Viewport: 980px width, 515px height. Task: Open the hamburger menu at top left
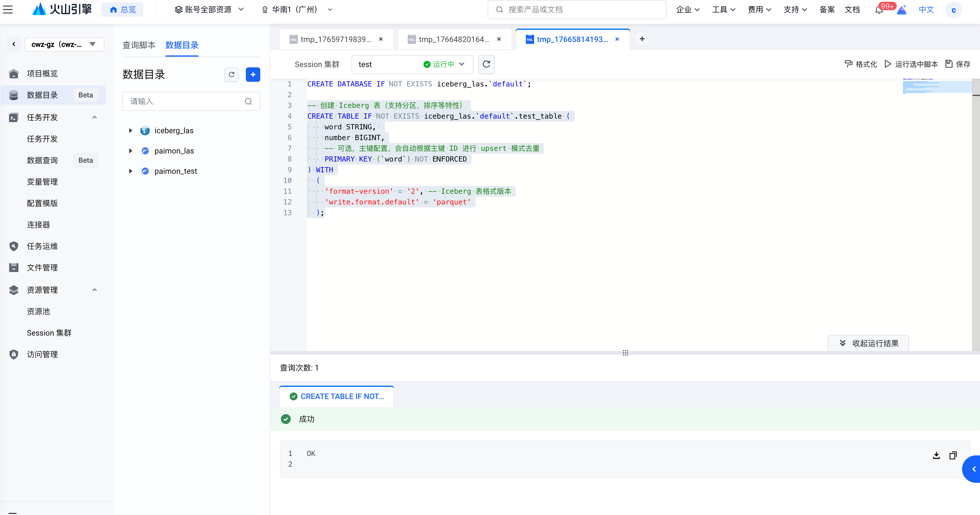8,10
